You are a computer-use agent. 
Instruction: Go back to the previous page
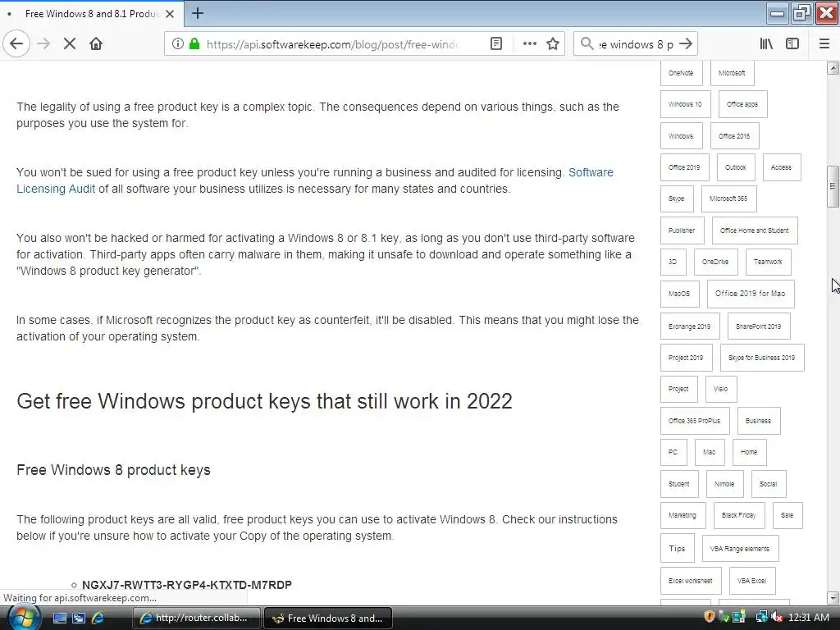tap(16, 44)
